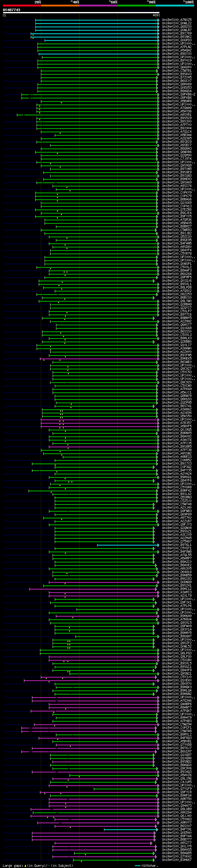Screen dimensions: 197x868
Task: Open hit UniRef100_Q7XK42
Action: point(176,856)
